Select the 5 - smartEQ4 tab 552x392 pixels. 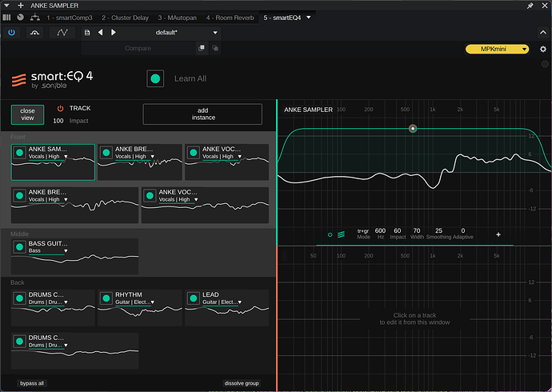point(282,18)
